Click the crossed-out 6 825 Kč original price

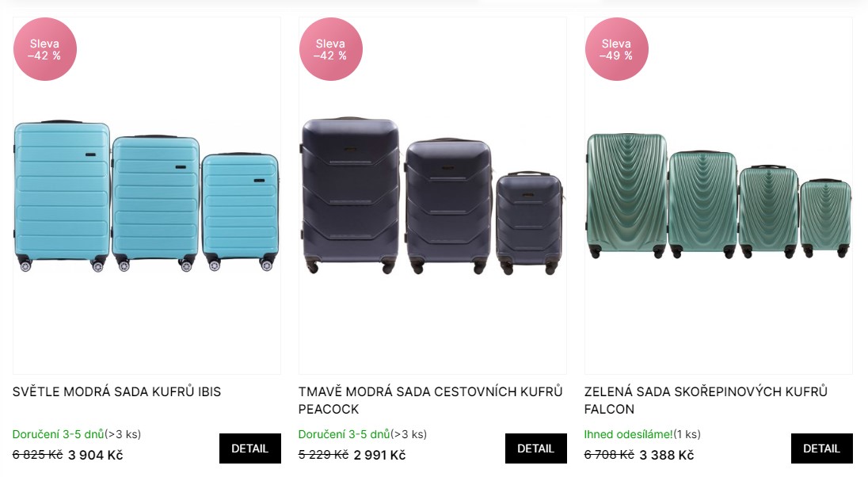point(37,455)
